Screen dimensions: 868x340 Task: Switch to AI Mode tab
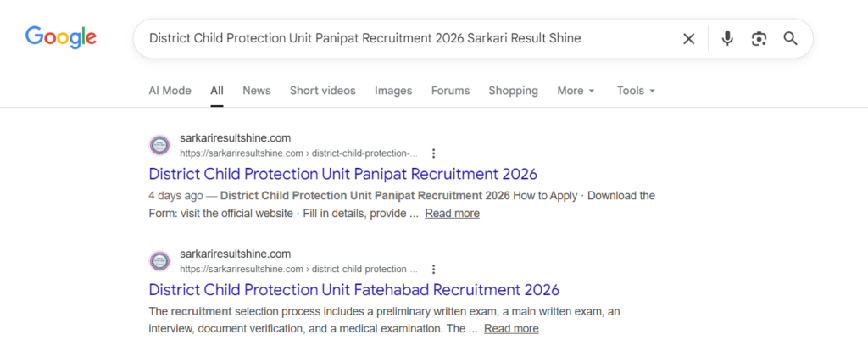(x=170, y=91)
